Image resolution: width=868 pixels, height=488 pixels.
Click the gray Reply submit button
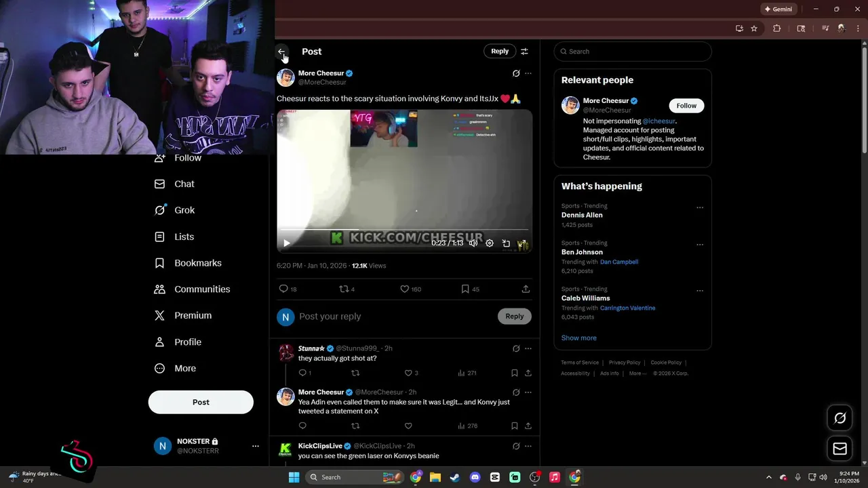click(x=515, y=317)
